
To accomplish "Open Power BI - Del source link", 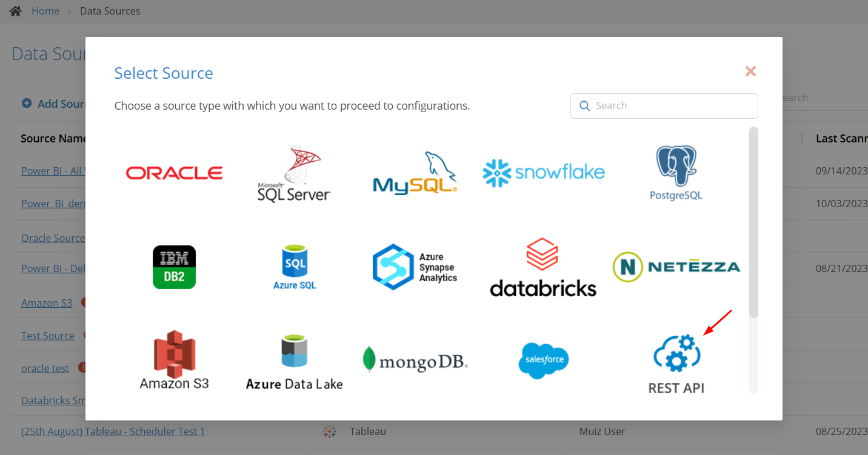I will (x=53, y=268).
